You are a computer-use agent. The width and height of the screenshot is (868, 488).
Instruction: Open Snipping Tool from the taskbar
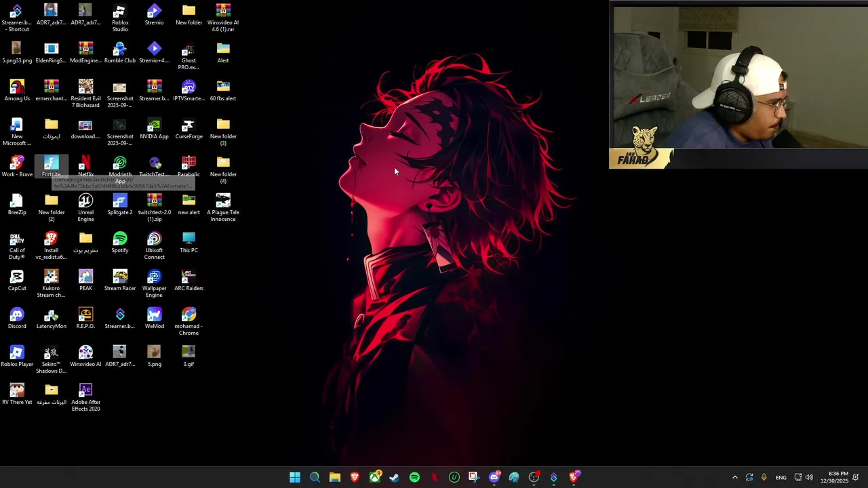click(473, 477)
